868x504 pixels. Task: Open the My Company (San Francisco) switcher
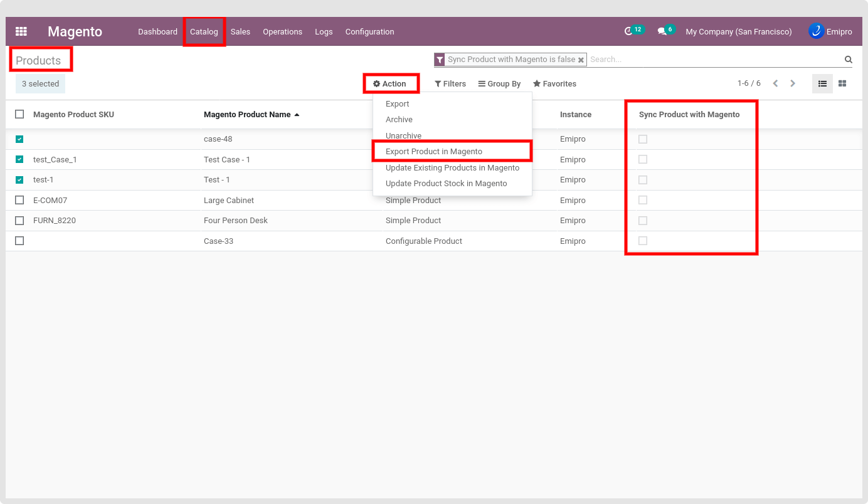[x=739, y=31]
